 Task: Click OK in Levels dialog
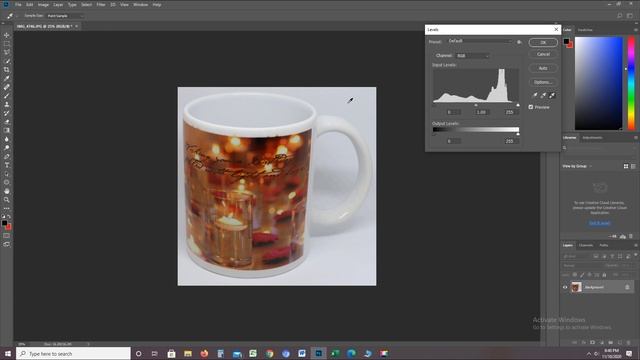pyautogui.click(x=543, y=42)
